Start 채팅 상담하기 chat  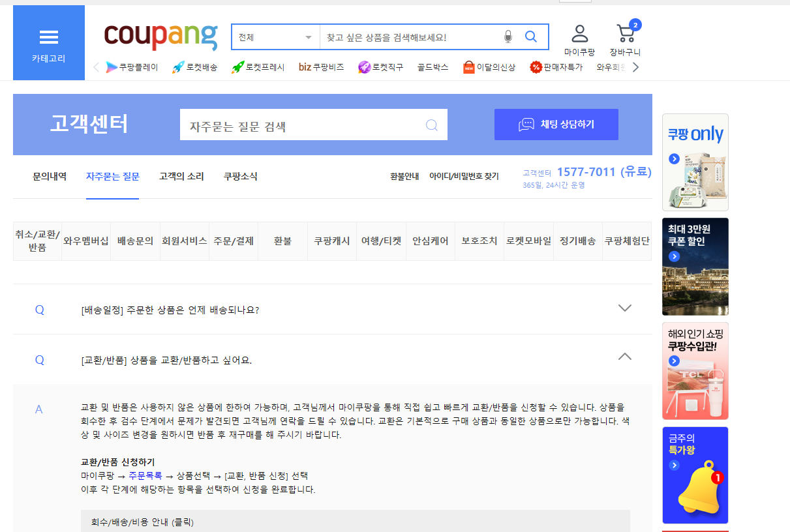[x=556, y=125]
